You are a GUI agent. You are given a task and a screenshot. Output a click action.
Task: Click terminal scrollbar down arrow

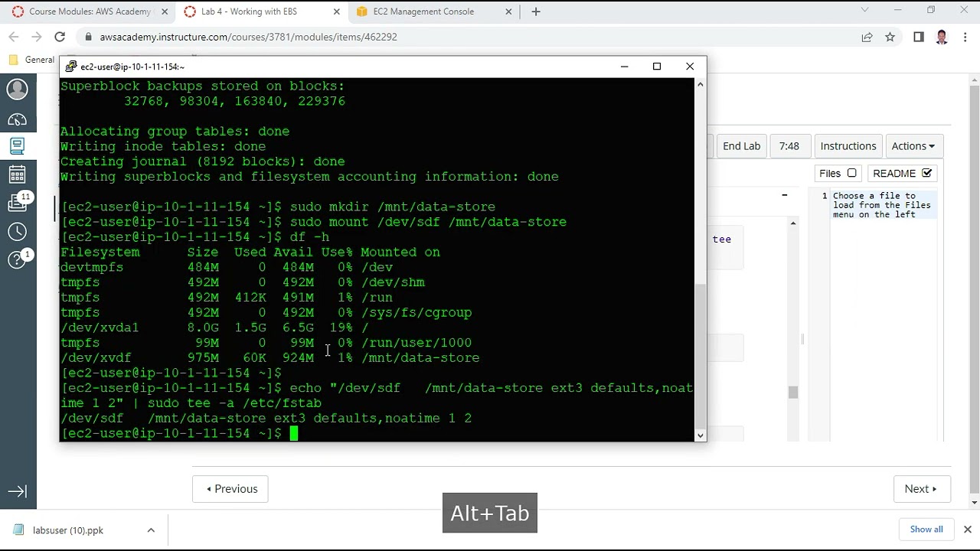700,435
